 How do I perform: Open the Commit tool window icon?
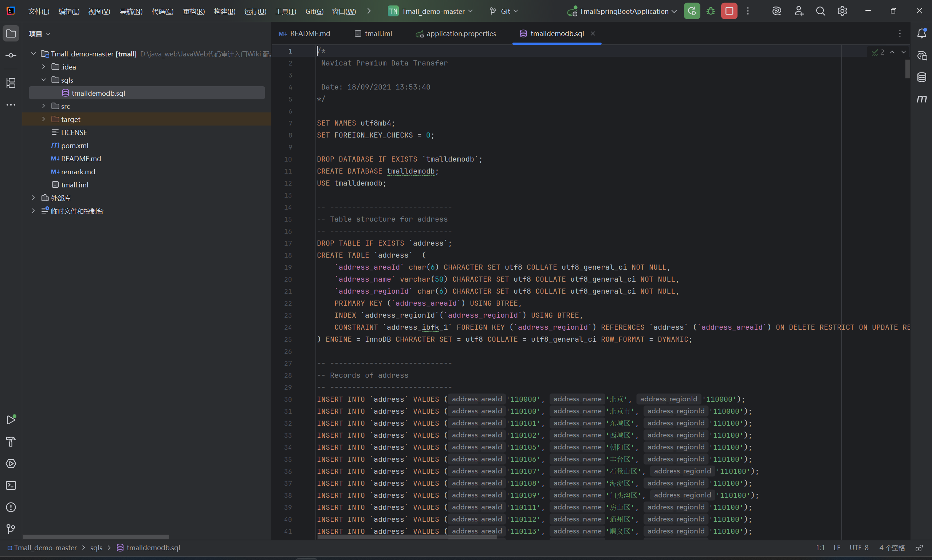(11, 55)
